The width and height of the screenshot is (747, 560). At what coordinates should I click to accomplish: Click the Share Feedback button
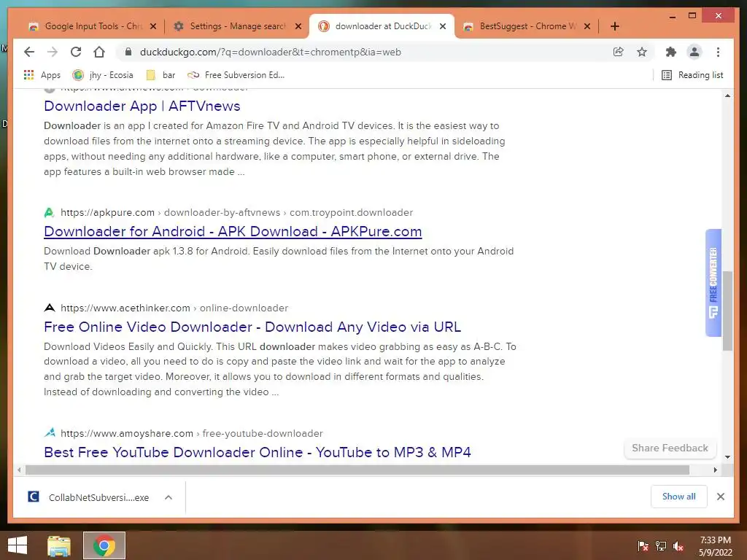(670, 448)
